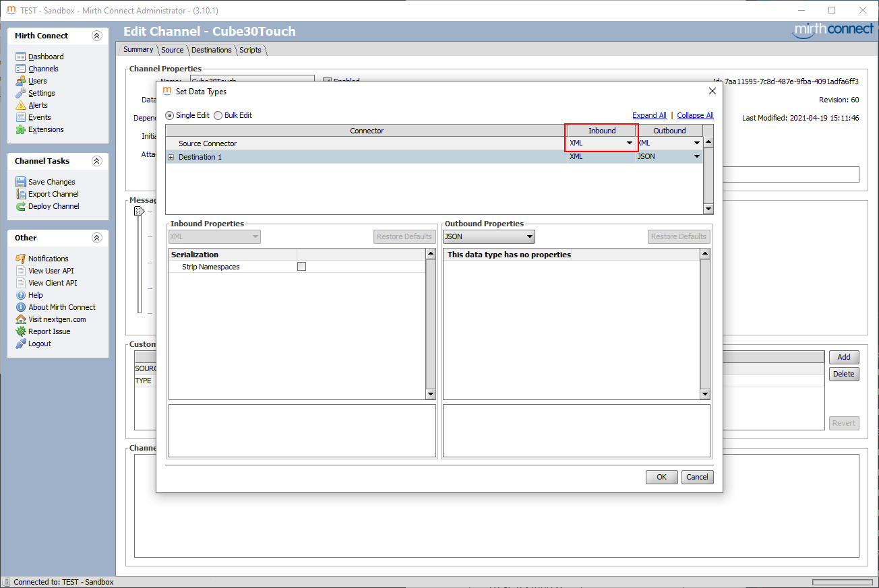Click inbound Restore Defaults button
879x588 pixels.
click(404, 236)
